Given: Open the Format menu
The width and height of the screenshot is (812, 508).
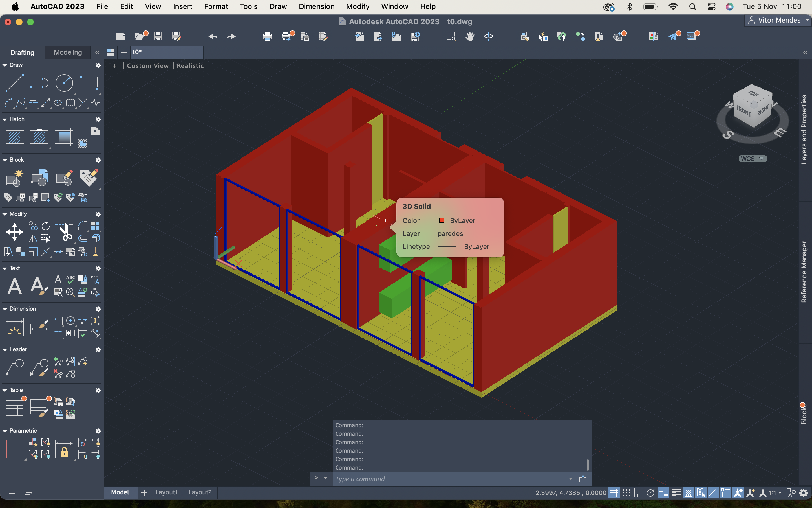Looking at the screenshot, I should click(x=216, y=6).
